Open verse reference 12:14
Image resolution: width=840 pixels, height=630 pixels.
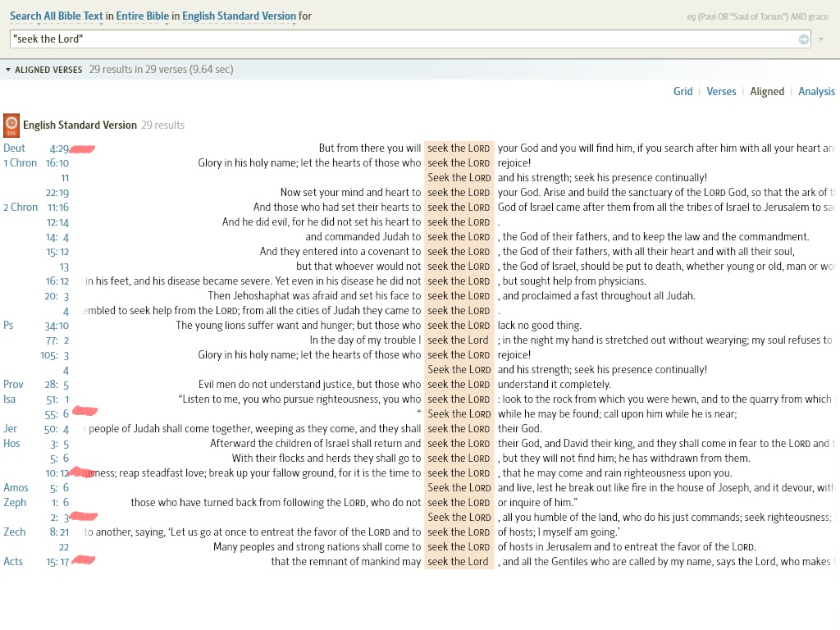click(58, 222)
